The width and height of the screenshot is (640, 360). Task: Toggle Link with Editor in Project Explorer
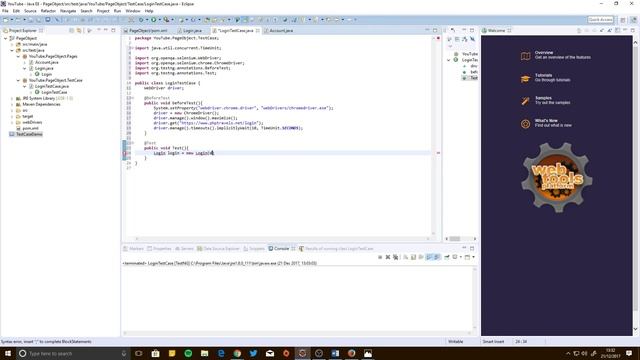pos(79,31)
